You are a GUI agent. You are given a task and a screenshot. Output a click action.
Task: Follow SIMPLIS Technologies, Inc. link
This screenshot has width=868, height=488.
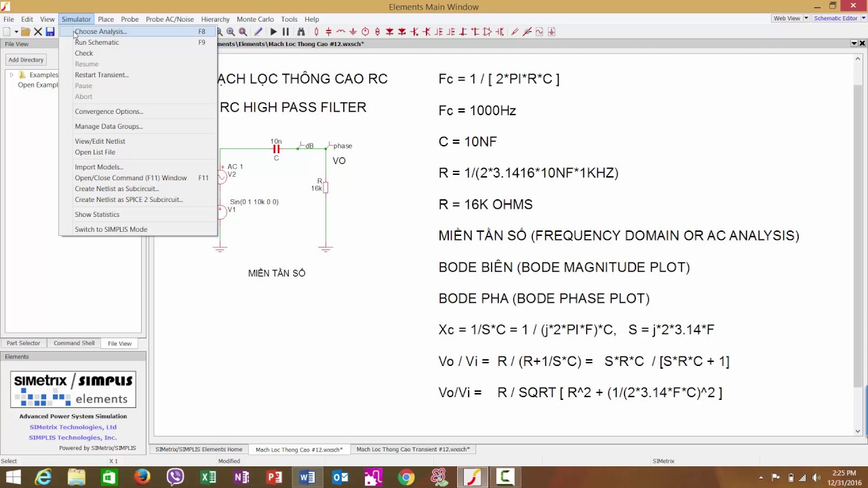tap(73, 437)
